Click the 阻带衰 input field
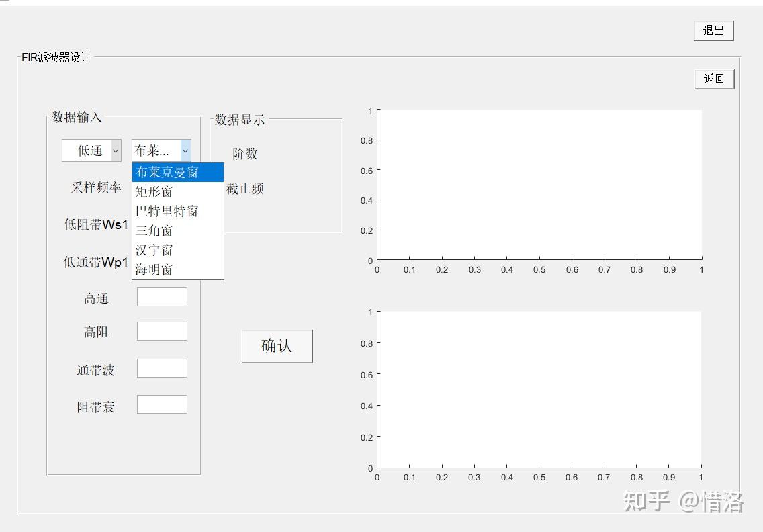The image size is (763, 532). click(161, 404)
